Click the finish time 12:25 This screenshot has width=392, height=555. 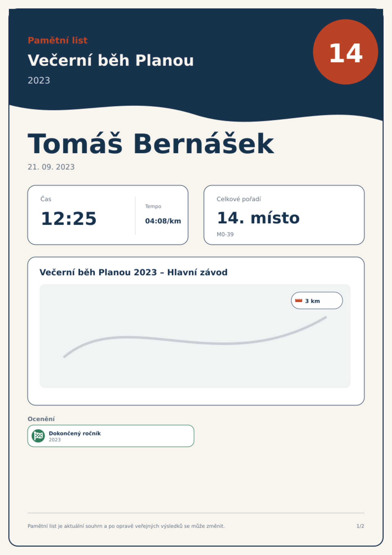(69, 219)
